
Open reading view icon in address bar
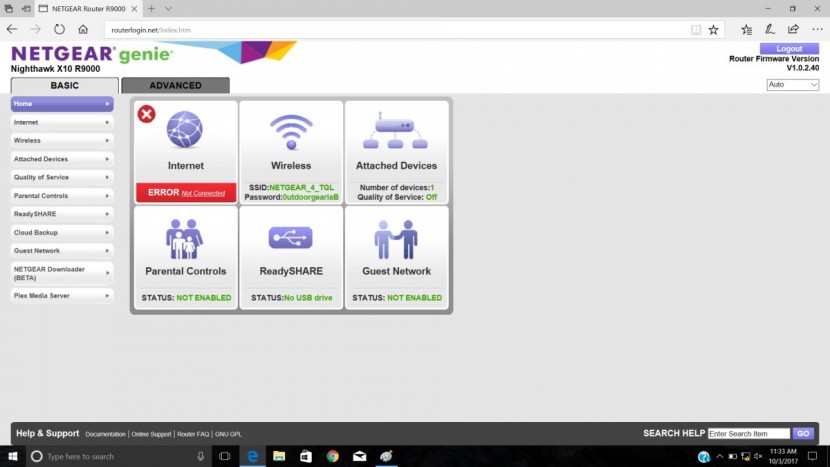click(696, 30)
